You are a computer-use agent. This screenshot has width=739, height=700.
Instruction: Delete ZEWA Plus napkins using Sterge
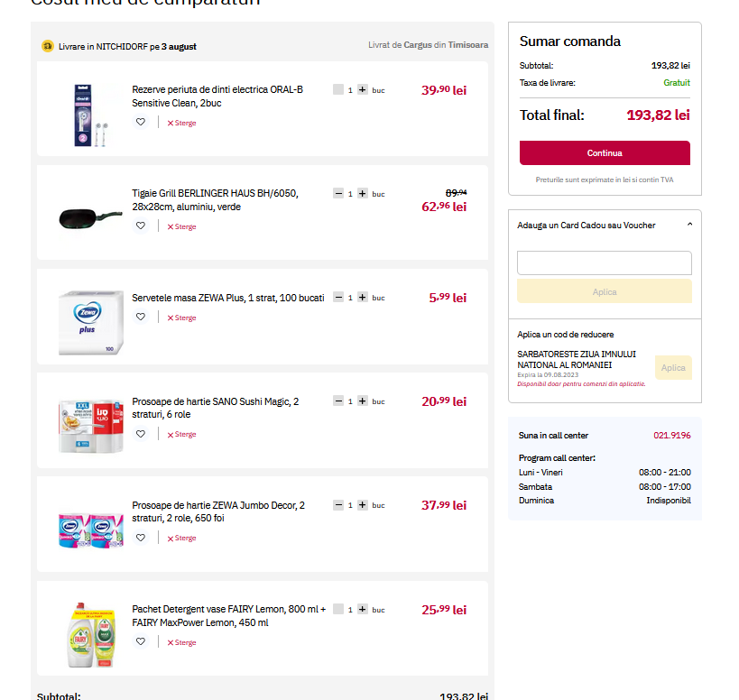pos(181,318)
